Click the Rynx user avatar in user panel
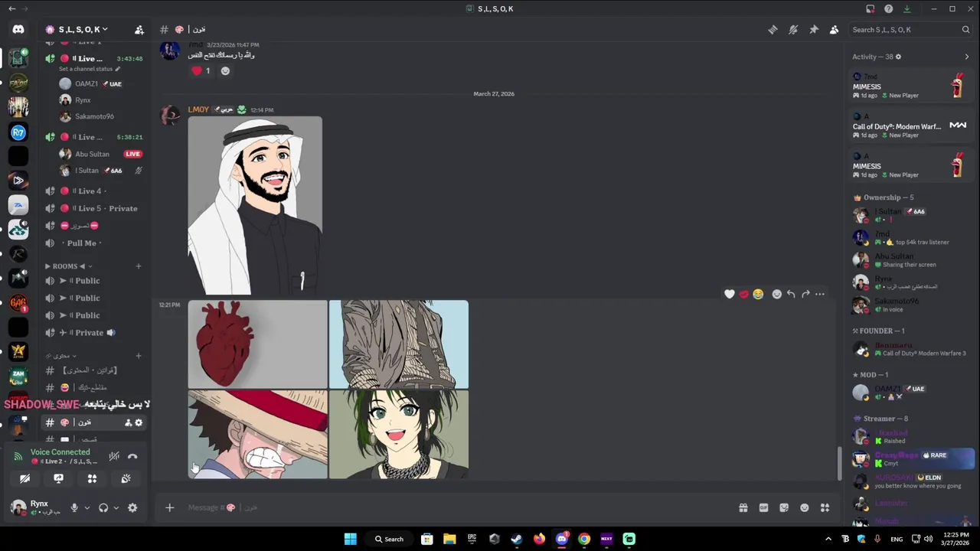 point(18,507)
